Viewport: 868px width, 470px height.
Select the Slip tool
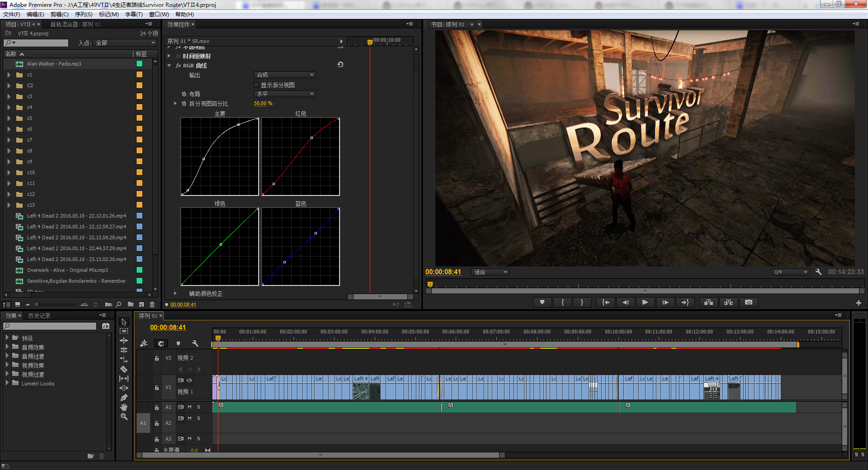point(124,379)
